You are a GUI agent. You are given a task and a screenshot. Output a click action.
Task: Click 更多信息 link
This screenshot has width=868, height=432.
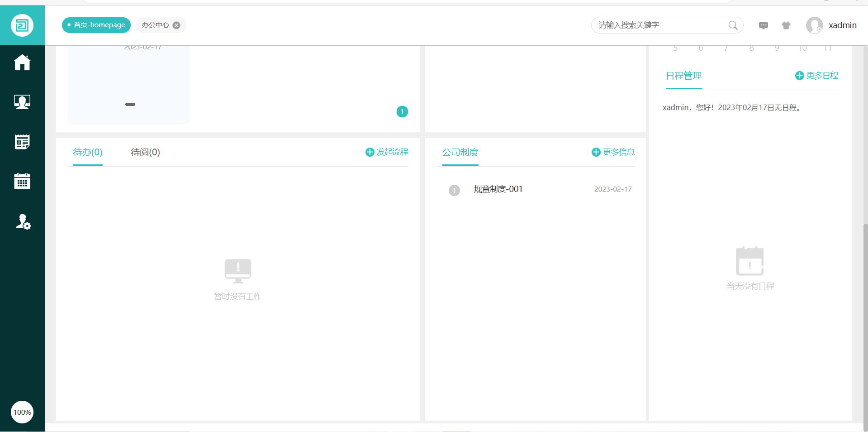(x=618, y=152)
